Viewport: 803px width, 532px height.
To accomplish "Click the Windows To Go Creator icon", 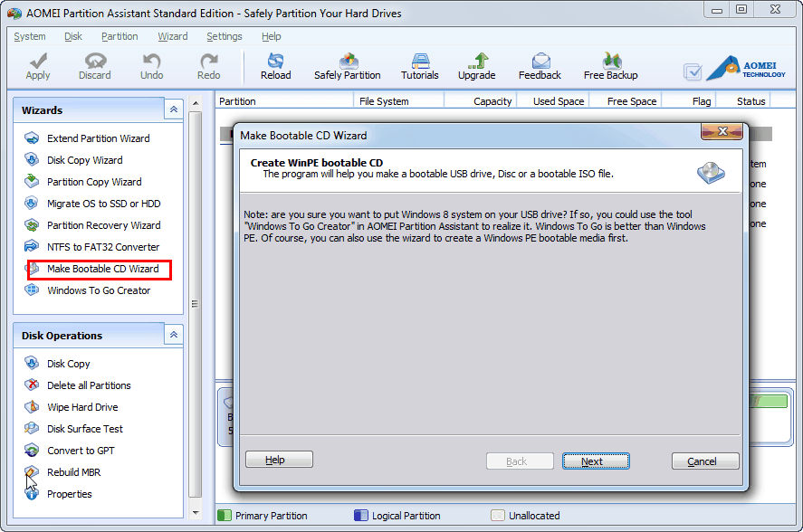I will tap(32, 290).
